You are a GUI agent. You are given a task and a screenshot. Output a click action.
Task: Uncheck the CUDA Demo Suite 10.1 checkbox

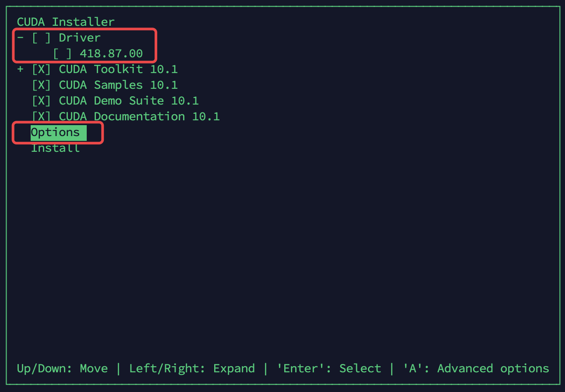[41, 101]
